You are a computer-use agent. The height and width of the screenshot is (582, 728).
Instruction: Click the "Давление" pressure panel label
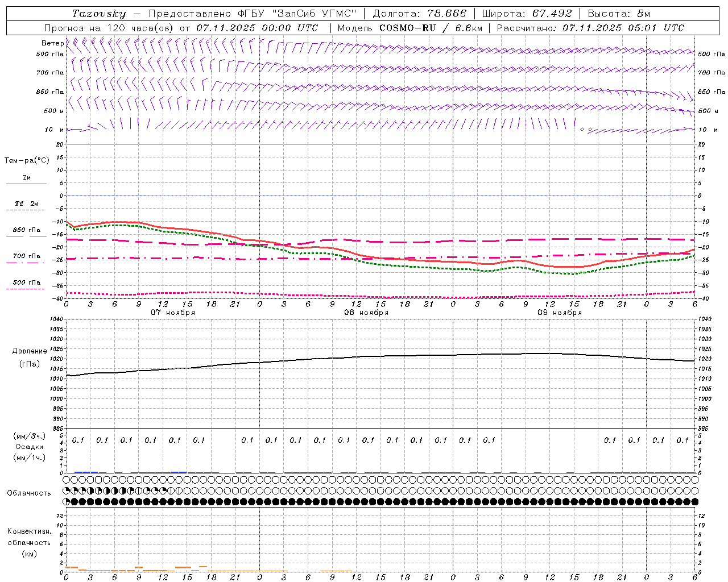[30, 351]
